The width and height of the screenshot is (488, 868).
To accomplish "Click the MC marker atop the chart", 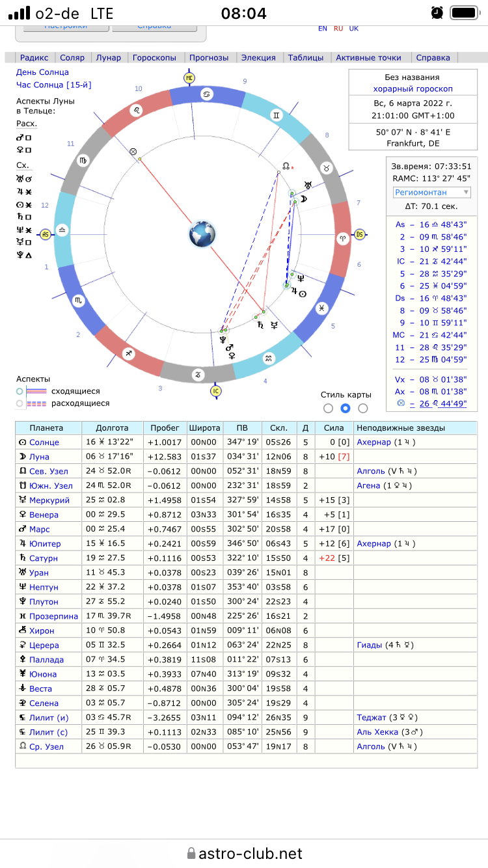I will (189, 77).
